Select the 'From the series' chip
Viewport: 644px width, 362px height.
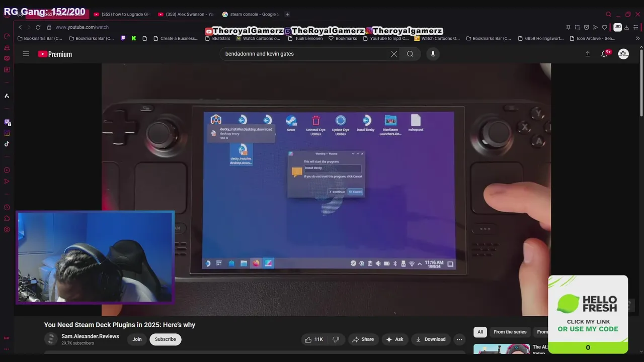click(510, 332)
